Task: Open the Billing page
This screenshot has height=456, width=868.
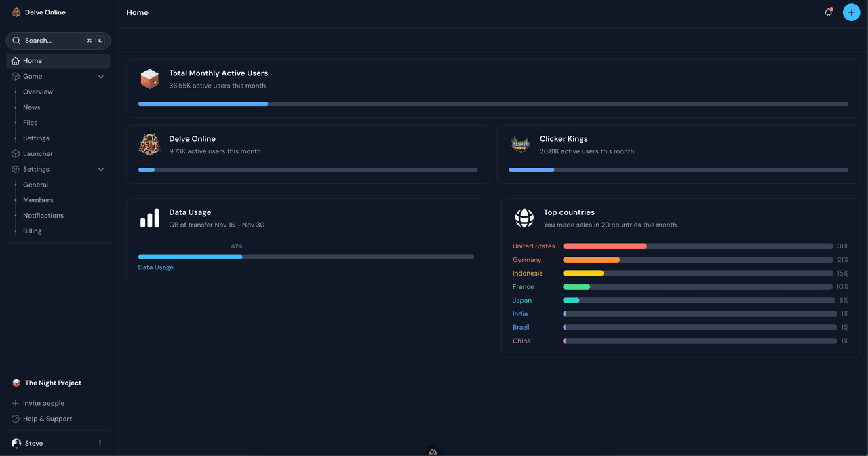Action: click(32, 231)
